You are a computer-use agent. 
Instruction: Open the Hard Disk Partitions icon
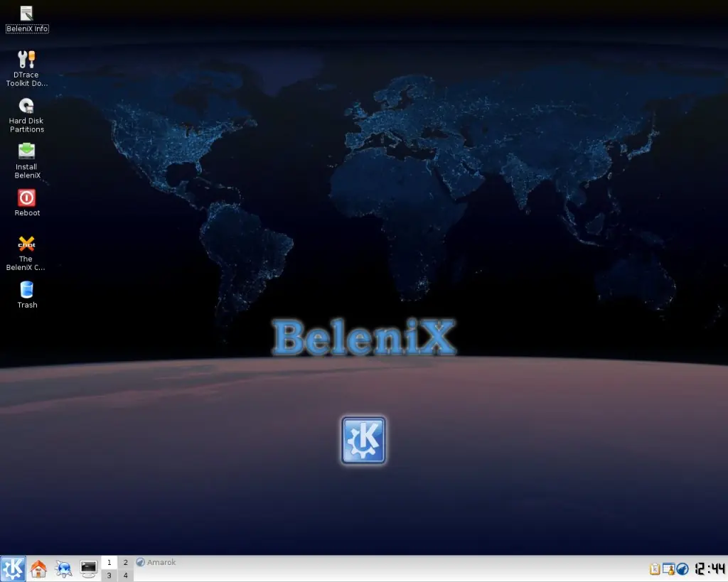pyautogui.click(x=26, y=105)
